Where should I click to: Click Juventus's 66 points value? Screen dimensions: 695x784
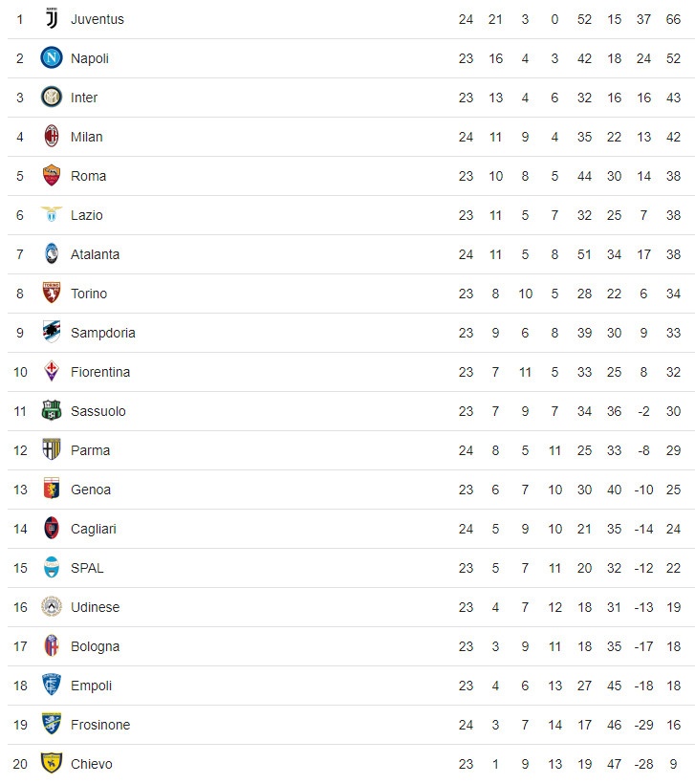pos(673,19)
